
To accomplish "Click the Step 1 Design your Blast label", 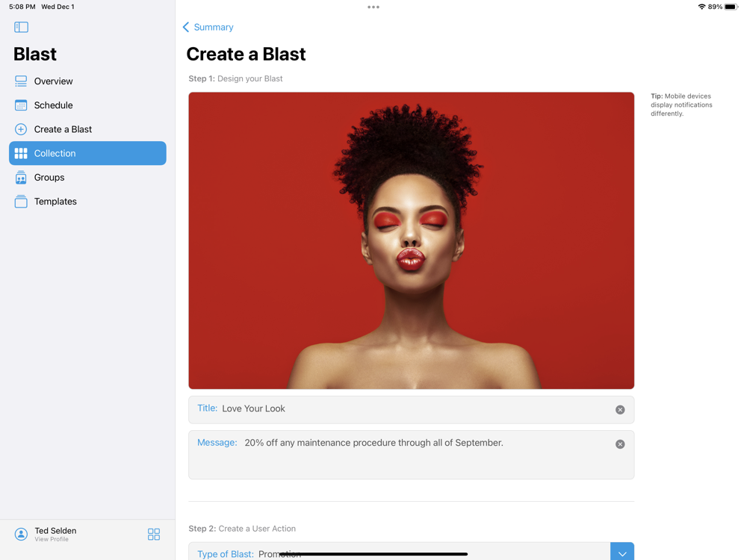I will pos(235,78).
